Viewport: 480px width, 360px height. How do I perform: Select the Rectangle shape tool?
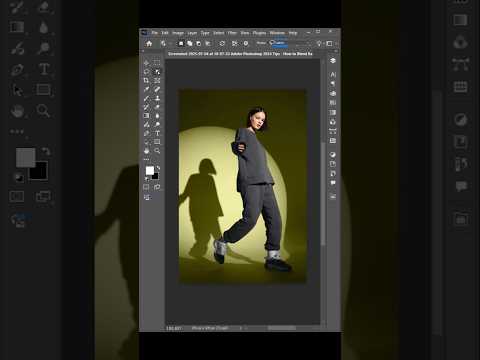coord(157,142)
